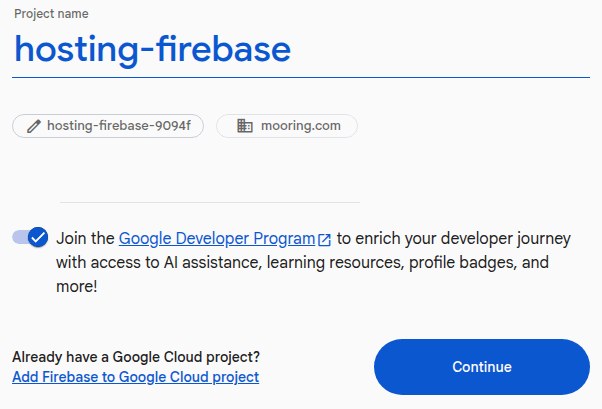Open the Google Developer Program link
Screen dimensions: 602x409
tap(217, 238)
